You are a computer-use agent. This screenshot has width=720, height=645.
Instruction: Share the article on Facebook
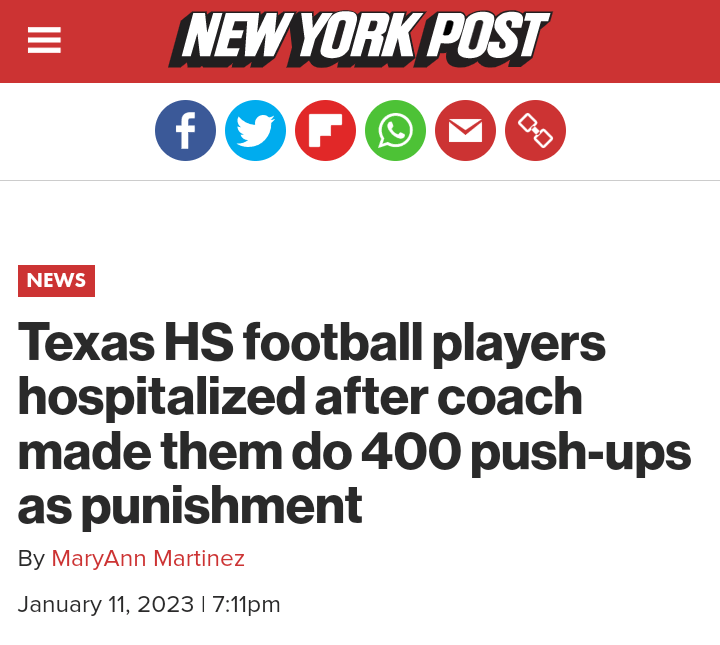point(185,131)
